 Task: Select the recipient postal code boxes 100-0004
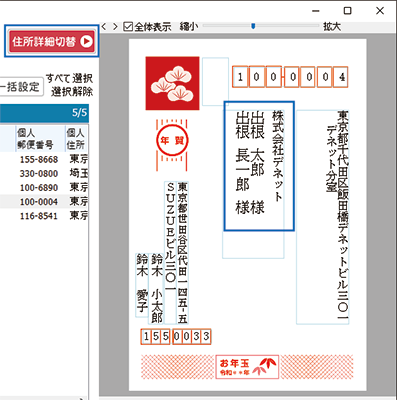pos(290,77)
